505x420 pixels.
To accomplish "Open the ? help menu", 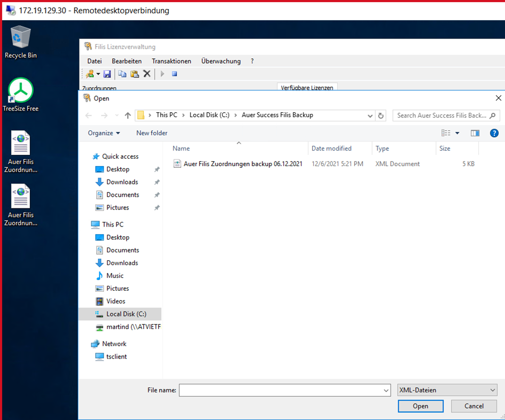I will pyautogui.click(x=252, y=61).
